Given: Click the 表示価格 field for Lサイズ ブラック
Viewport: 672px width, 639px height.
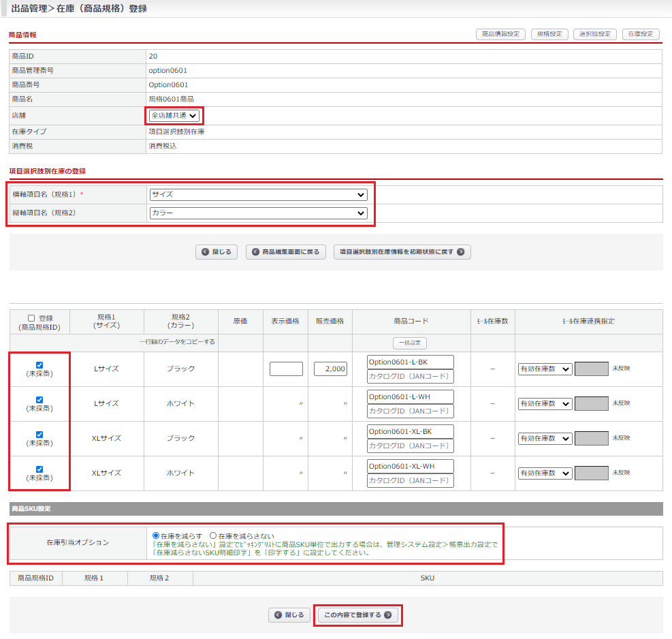Looking at the screenshot, I should (x=286, y=369).
